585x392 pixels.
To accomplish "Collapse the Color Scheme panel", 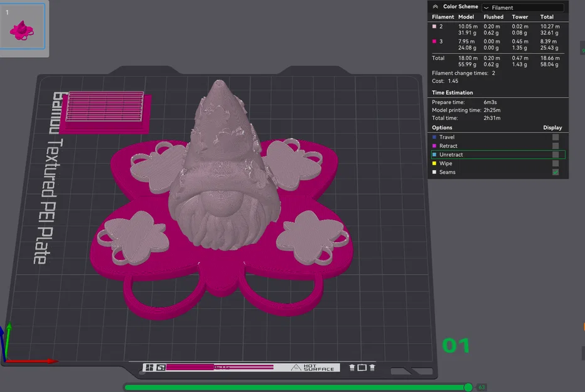I will [x=435, y=7].
